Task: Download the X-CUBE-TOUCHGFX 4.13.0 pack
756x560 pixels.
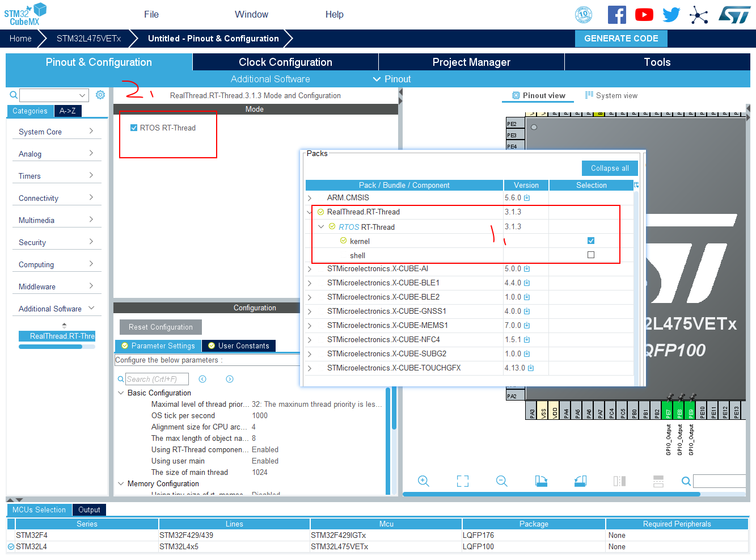Action: (x=531, y=368)
